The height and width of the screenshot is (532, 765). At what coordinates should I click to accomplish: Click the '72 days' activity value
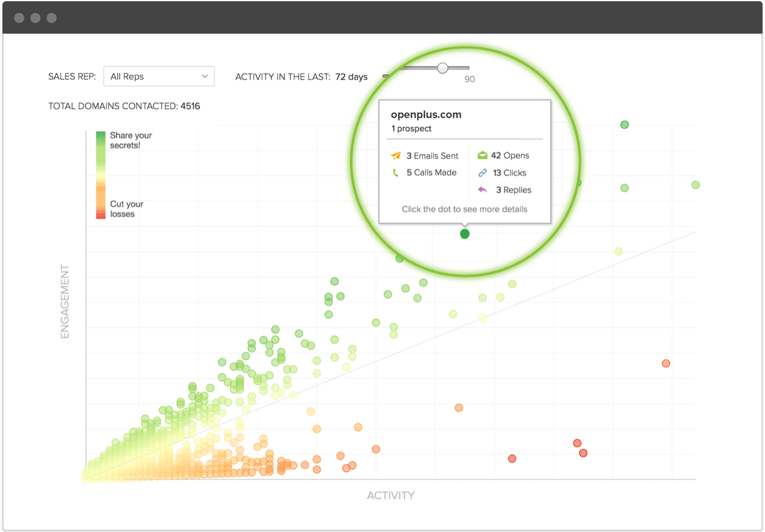click(351, 77)
